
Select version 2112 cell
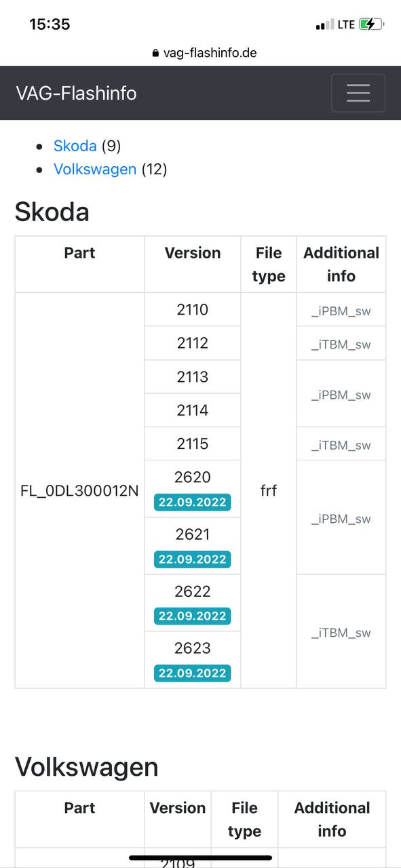tap(193, 343)
